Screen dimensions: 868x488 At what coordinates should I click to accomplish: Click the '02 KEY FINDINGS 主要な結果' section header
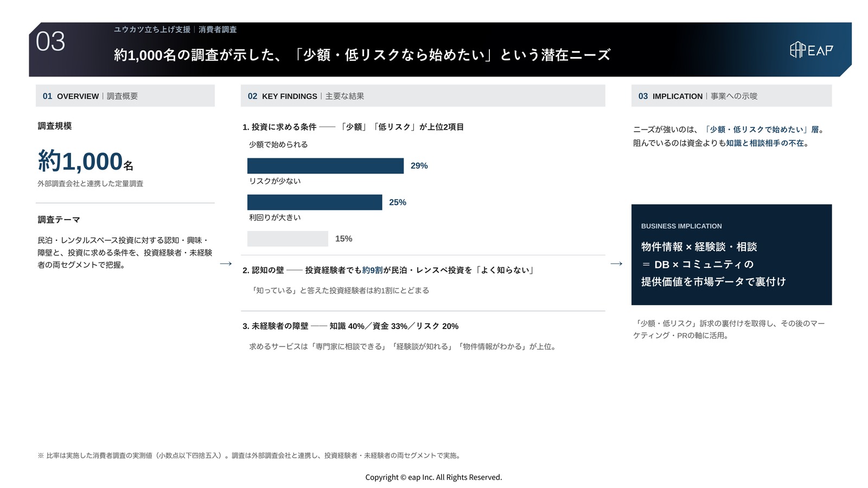pos(423,96)
